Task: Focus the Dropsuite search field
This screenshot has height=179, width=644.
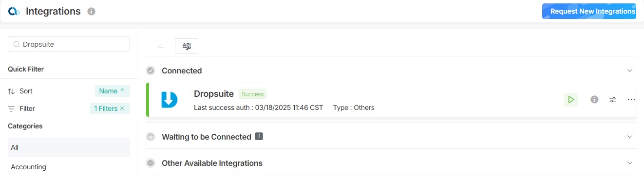Action: pyautogui.click(x=69, y=44)
